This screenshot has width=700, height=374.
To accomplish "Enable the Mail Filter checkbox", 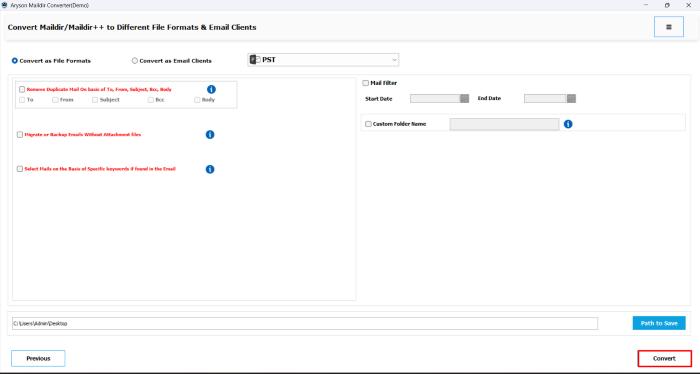I will 366,83.
